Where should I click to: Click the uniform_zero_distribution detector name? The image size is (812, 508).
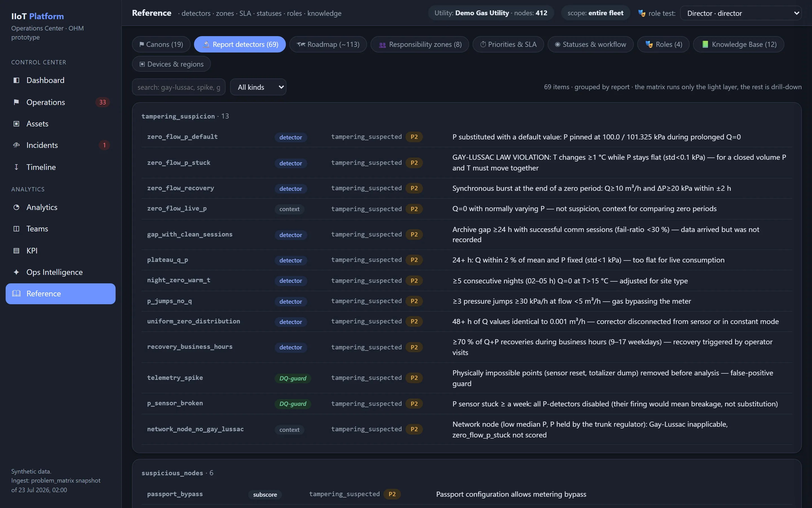coord(194,321)
